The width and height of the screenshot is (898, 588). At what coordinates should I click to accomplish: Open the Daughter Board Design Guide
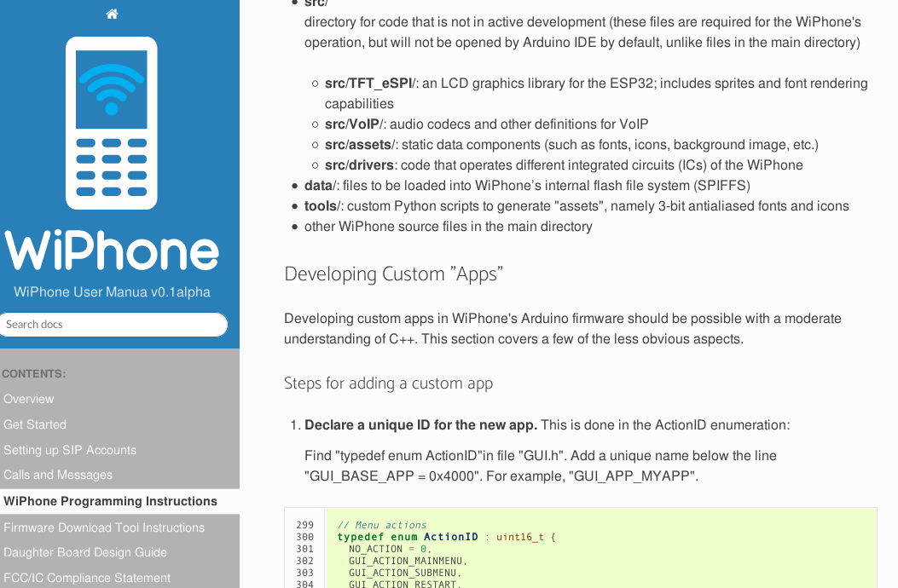click(x=85, y=552)
